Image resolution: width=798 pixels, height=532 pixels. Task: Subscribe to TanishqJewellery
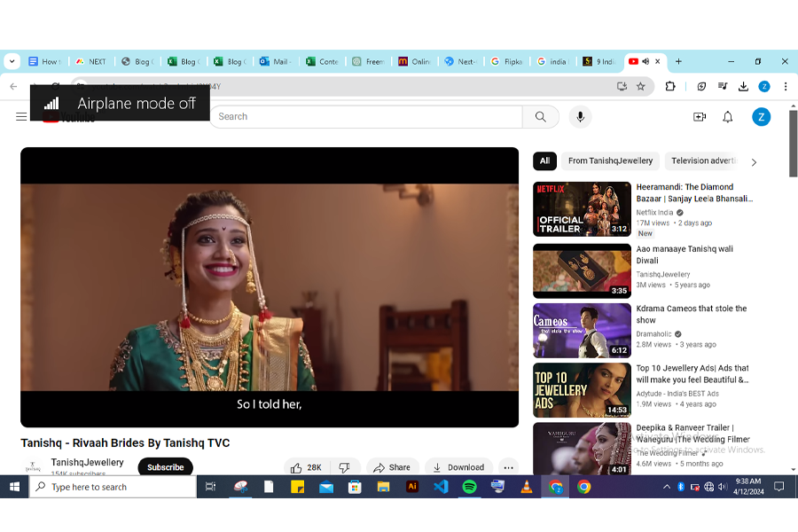pos(165,466)
